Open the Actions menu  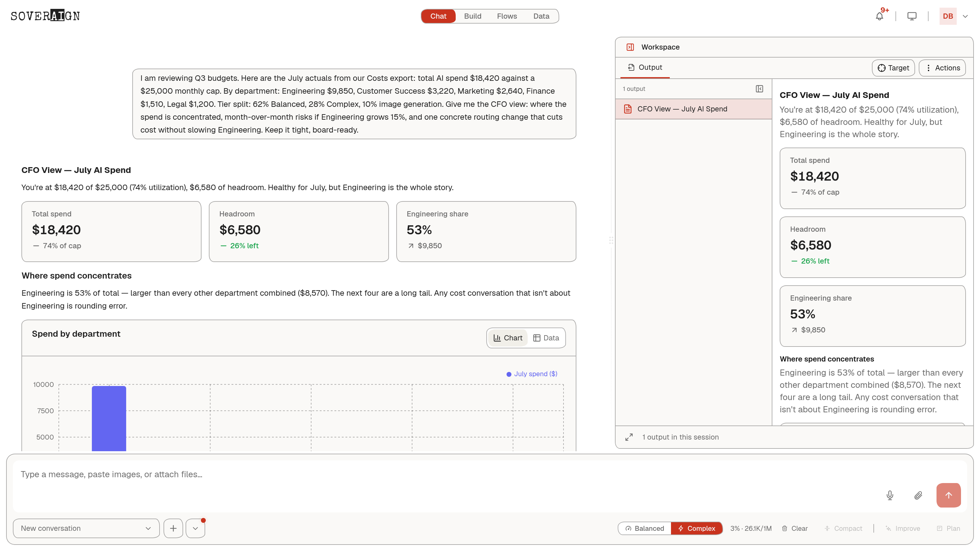[x=942, y=68]
